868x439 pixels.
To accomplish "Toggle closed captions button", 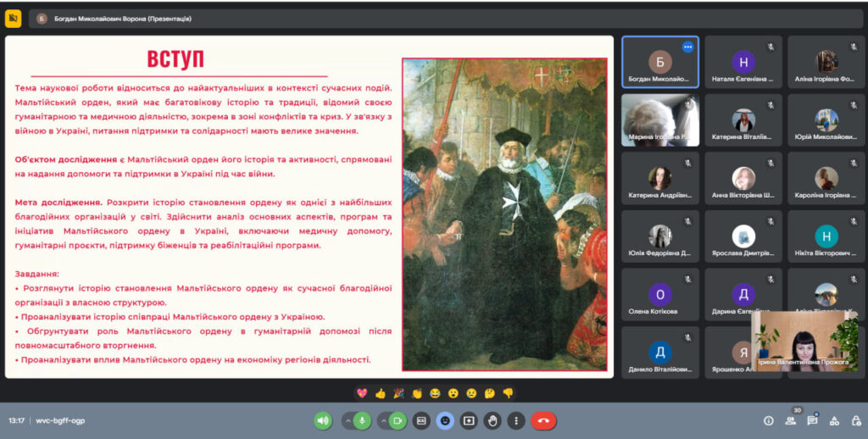I will 421,420.
